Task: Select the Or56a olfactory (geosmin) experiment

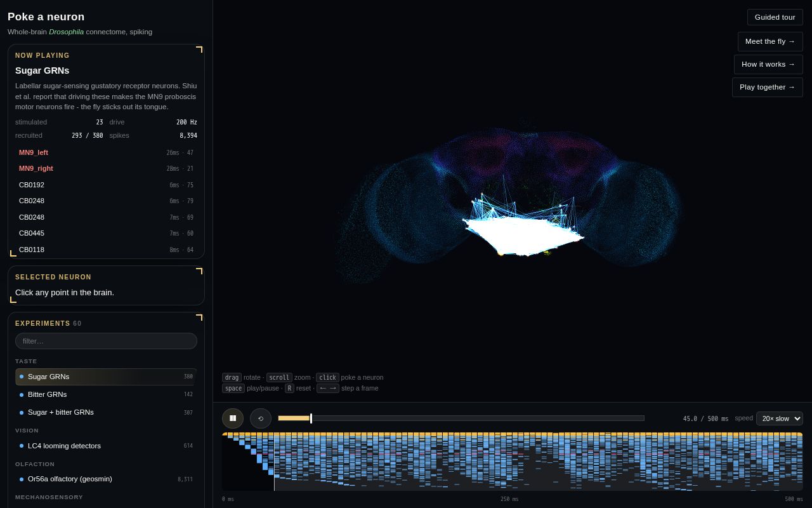Action: (106, 479)
